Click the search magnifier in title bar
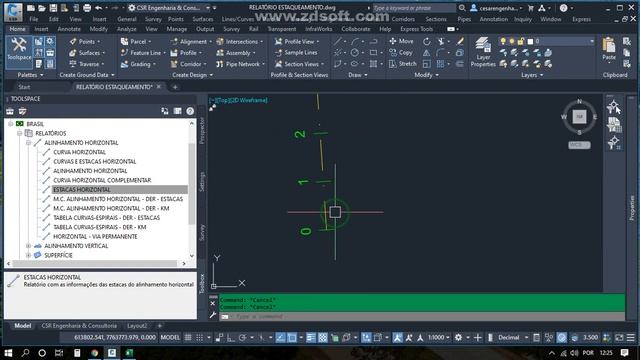Image resolution: width=640 pixels, height=360 pixels. click(462, 8)
